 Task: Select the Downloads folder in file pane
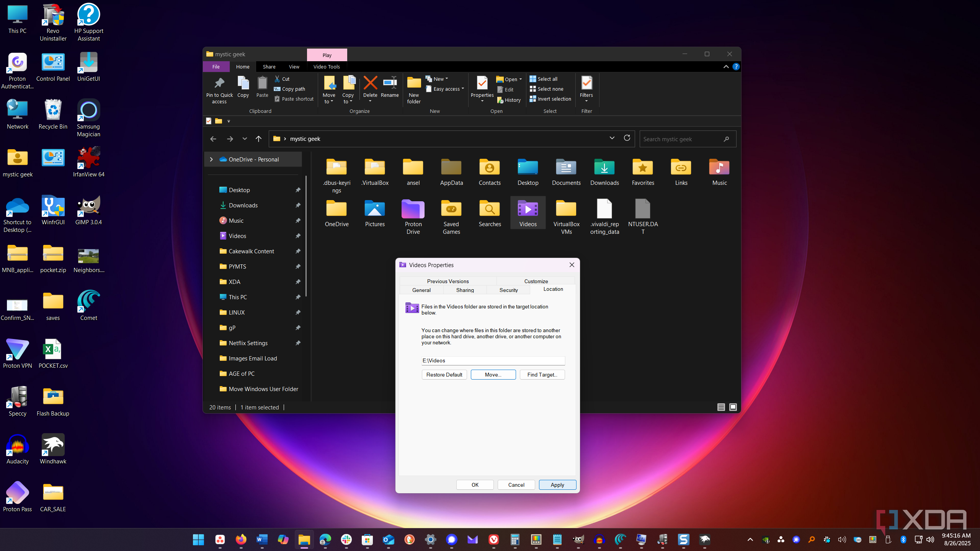(x=604, y=172)
